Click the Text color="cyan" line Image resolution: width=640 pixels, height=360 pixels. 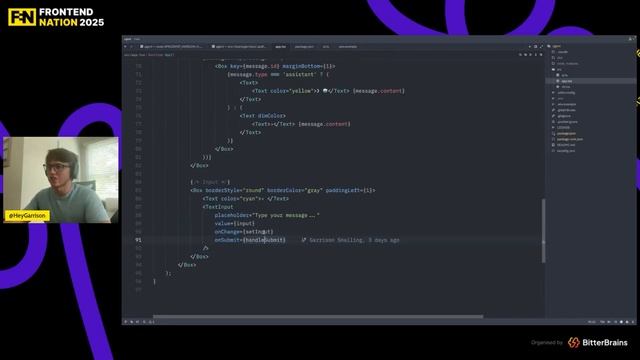coord(246,198)
